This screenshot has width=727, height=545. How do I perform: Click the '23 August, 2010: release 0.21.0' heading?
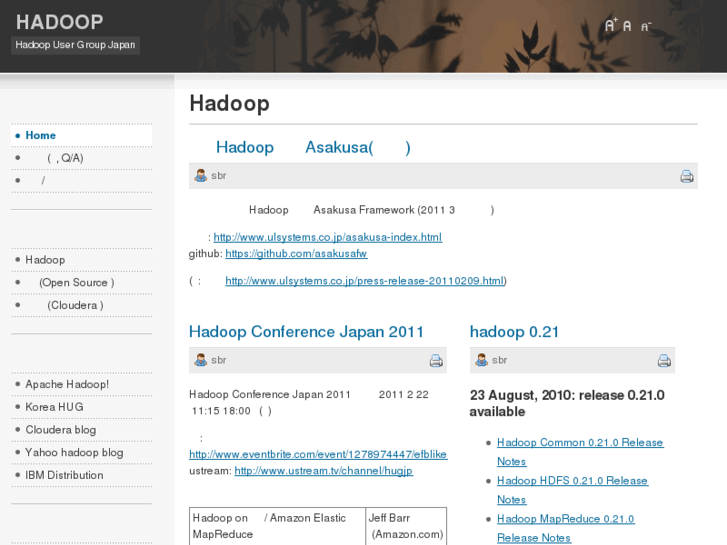point(567,403)
